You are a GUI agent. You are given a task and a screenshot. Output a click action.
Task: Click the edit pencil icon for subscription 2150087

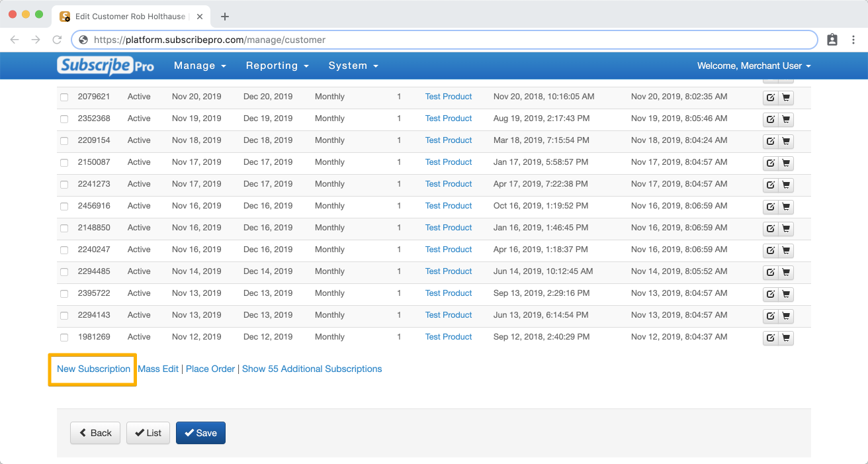(771, 163)
